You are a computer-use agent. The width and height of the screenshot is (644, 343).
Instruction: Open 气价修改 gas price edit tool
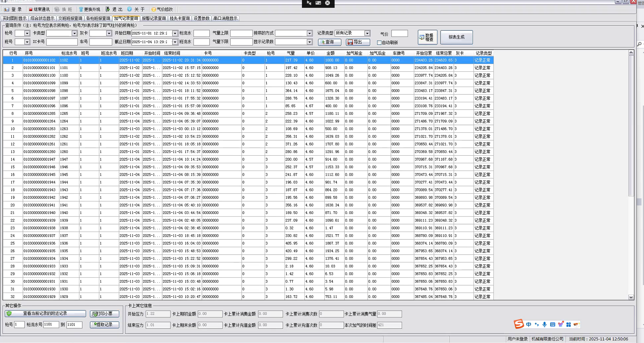click(x=154, y=9)
